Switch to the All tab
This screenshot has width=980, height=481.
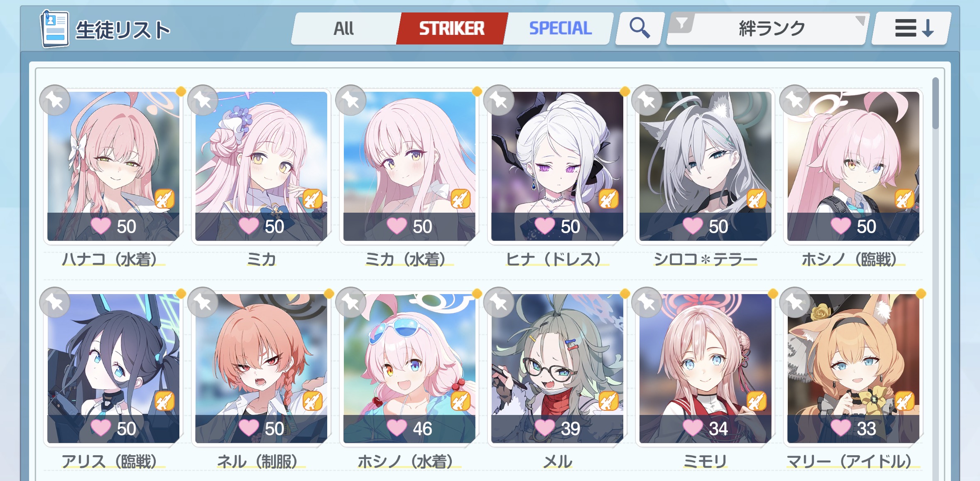(344, 28)
